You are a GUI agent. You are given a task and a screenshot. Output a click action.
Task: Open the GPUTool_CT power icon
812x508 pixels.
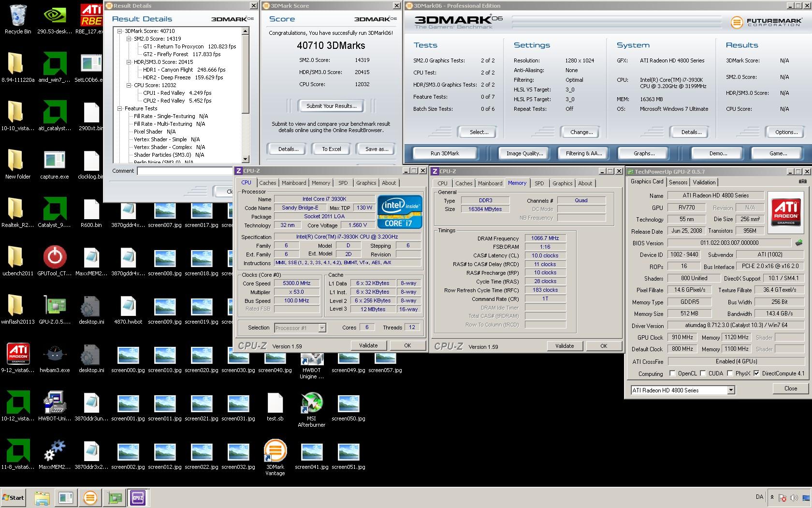pyautogui.click(x=55, y=261)
